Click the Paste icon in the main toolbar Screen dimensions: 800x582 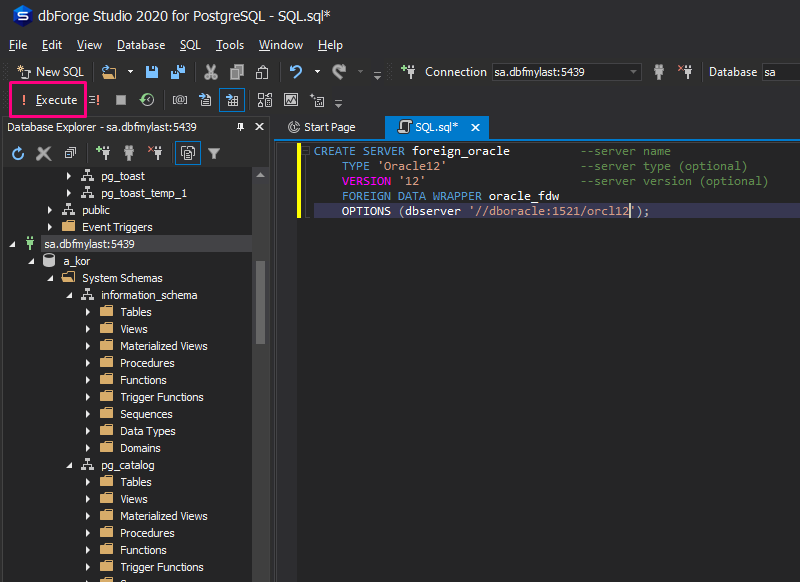click(262, 72)
